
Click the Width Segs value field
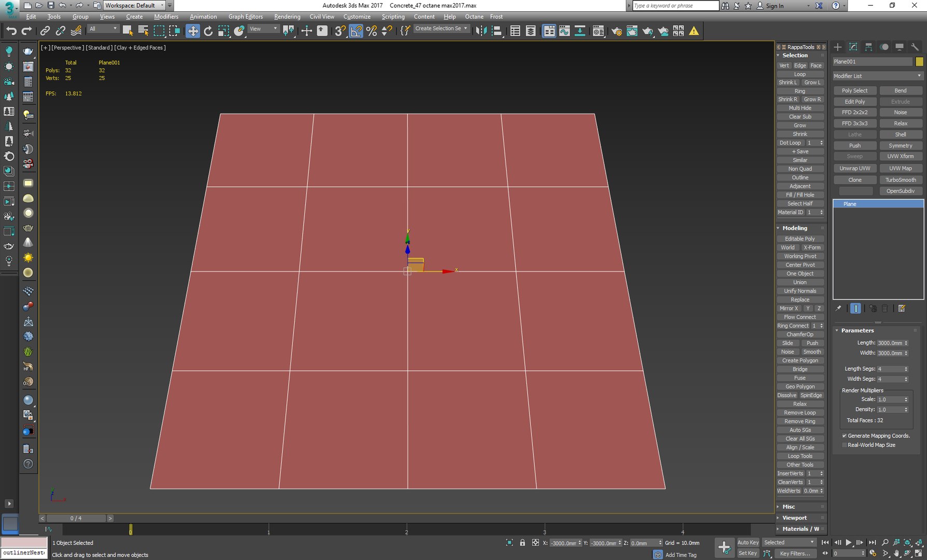[x=890, y=379]
